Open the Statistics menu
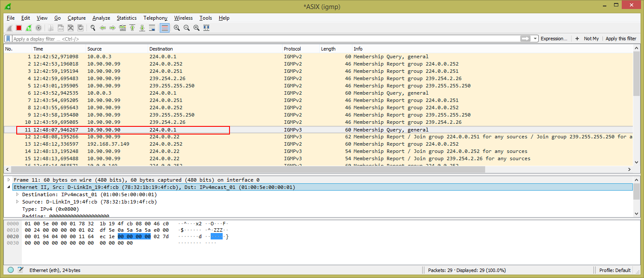Screen dimensions: 644x278 coord(126,18)
